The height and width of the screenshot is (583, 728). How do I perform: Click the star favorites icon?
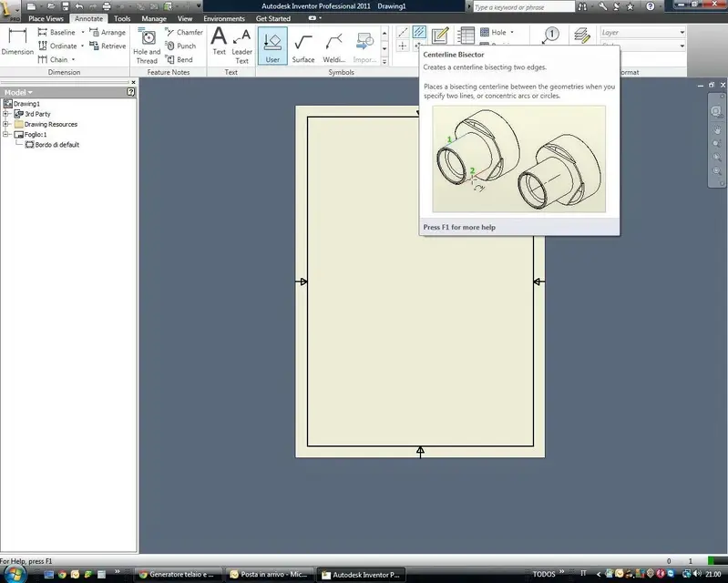[630, 6]
